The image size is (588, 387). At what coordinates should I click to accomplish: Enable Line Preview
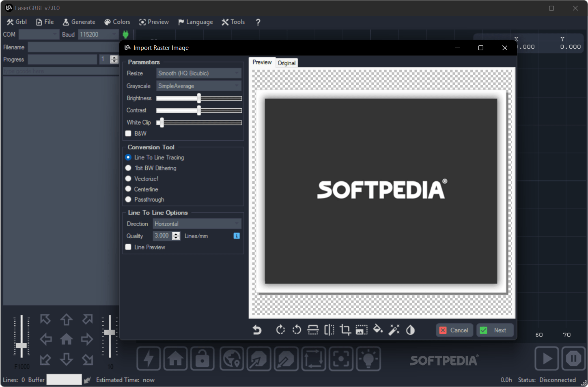point(128,247)
